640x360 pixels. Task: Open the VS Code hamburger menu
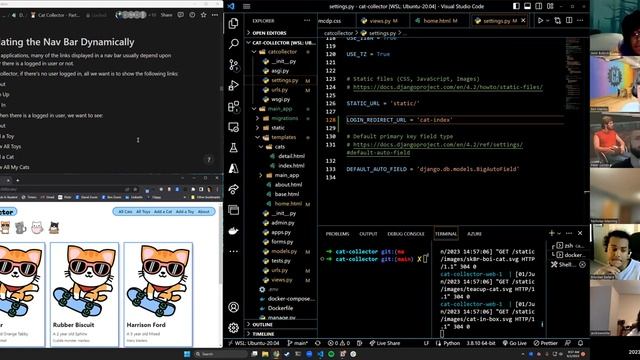coord(247,6)
